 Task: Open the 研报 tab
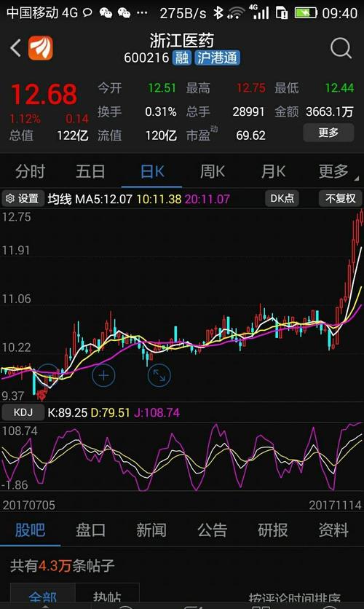coord(273,530)
